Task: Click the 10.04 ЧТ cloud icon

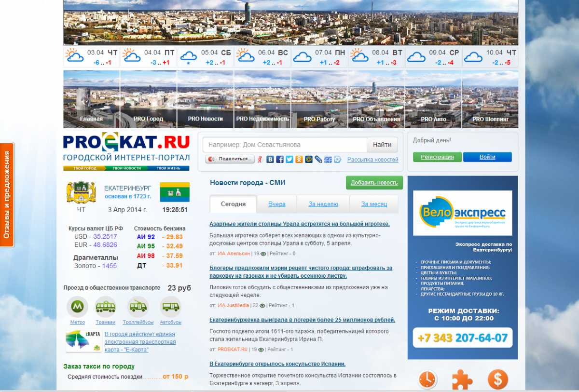Action: coord(473,57)
